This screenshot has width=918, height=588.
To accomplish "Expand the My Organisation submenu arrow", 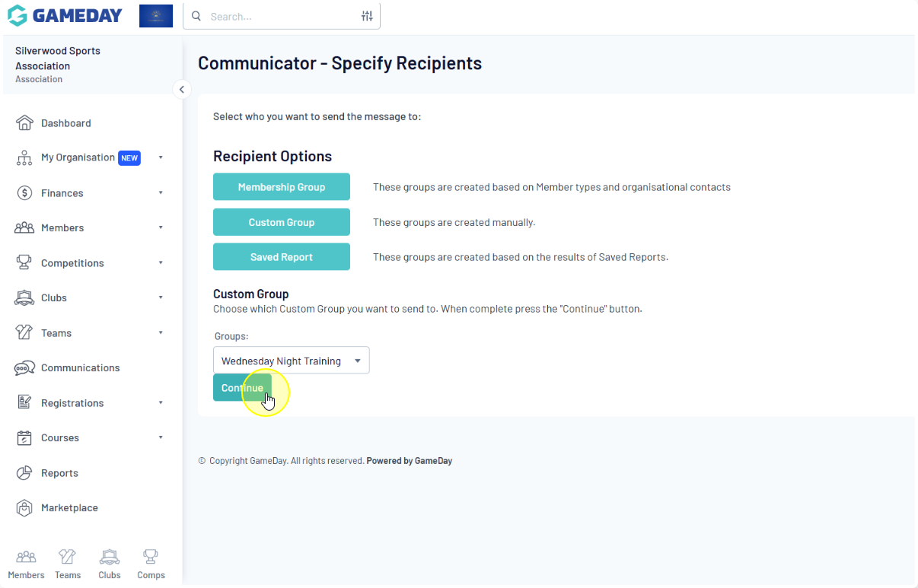I will coord(161,157).
